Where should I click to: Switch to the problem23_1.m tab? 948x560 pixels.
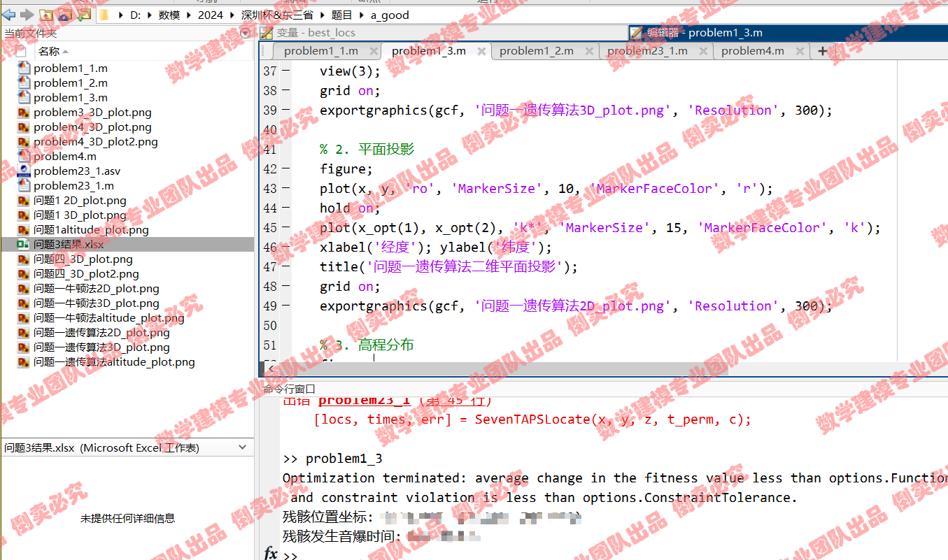click(x=647, y=51)
